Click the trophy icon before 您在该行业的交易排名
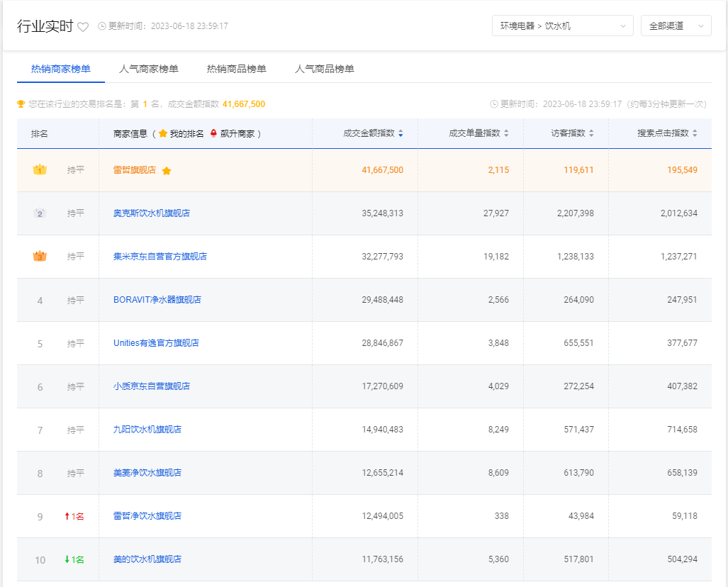This screenshot has width=728, height=587. click(x=21, y=104)
